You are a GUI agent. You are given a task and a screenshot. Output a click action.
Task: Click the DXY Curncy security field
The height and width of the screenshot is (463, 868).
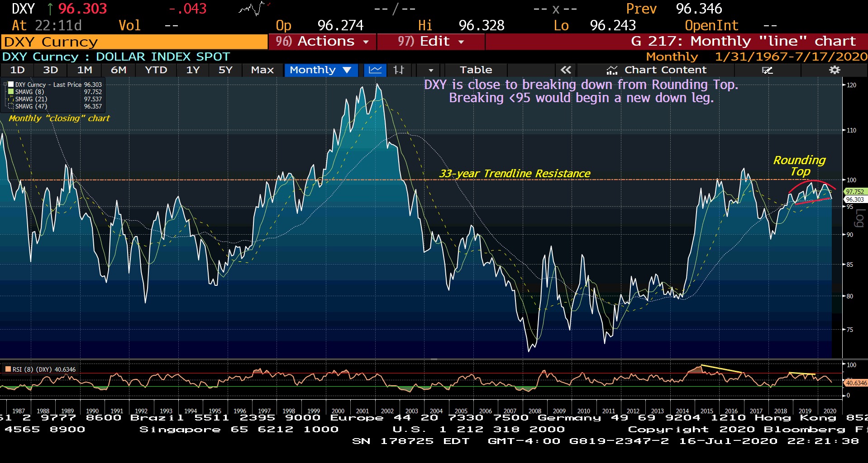[134, 42]
